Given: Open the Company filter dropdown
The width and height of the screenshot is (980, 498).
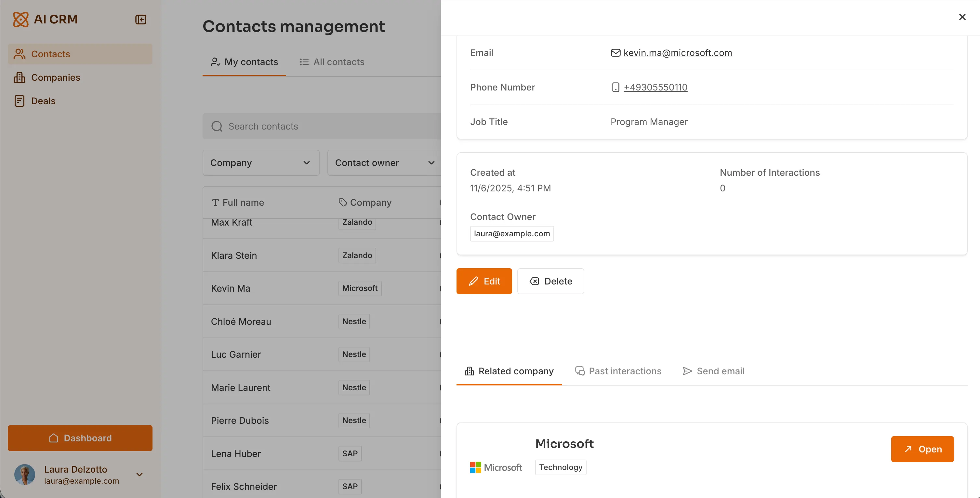Looking at the screenshot, I should pyautogui.click(x=260, y=162).
